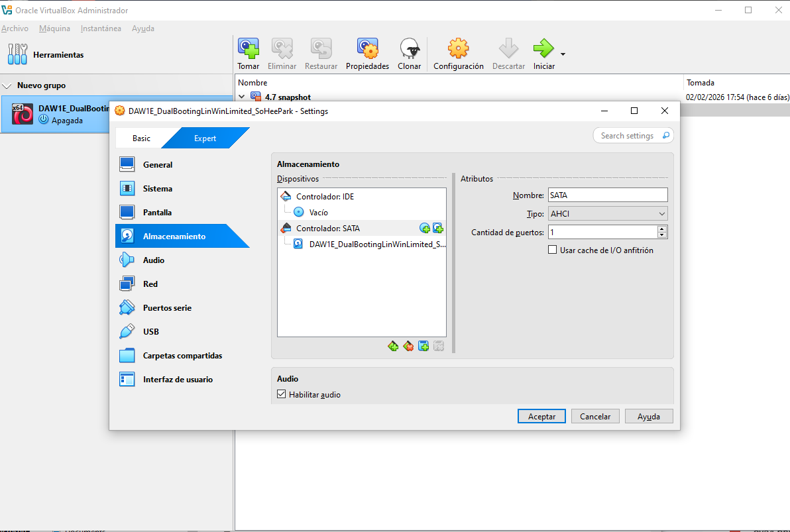Switch to the Basic tab

pos(142,138)
